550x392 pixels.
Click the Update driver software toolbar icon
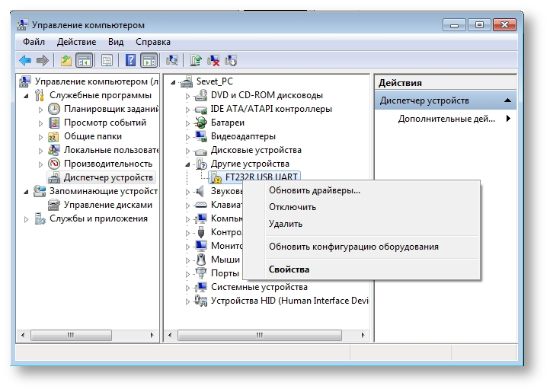pos(196,61)
